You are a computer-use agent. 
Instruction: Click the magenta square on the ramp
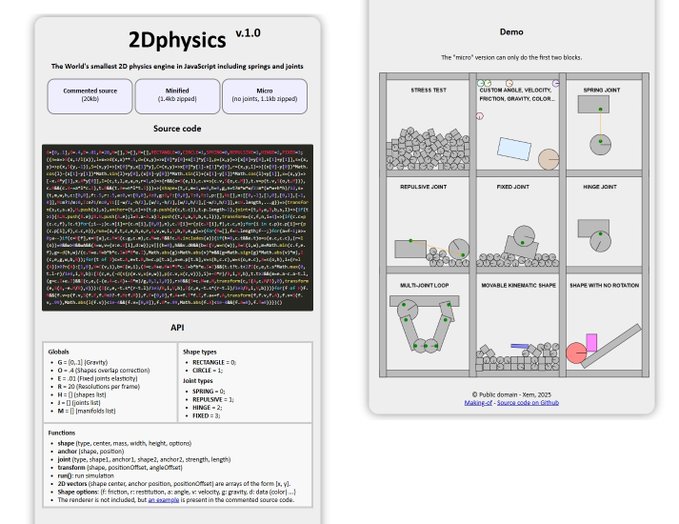click(591, 343)
